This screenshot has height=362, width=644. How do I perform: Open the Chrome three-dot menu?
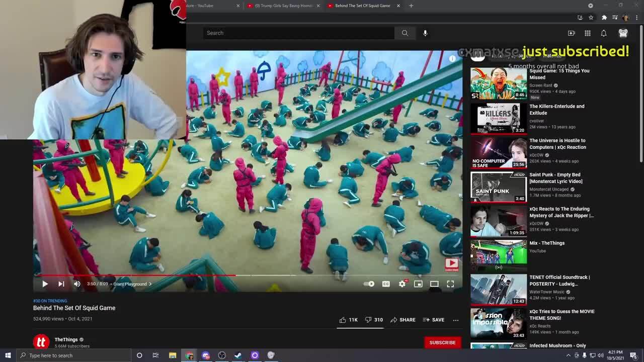point(636,18)
